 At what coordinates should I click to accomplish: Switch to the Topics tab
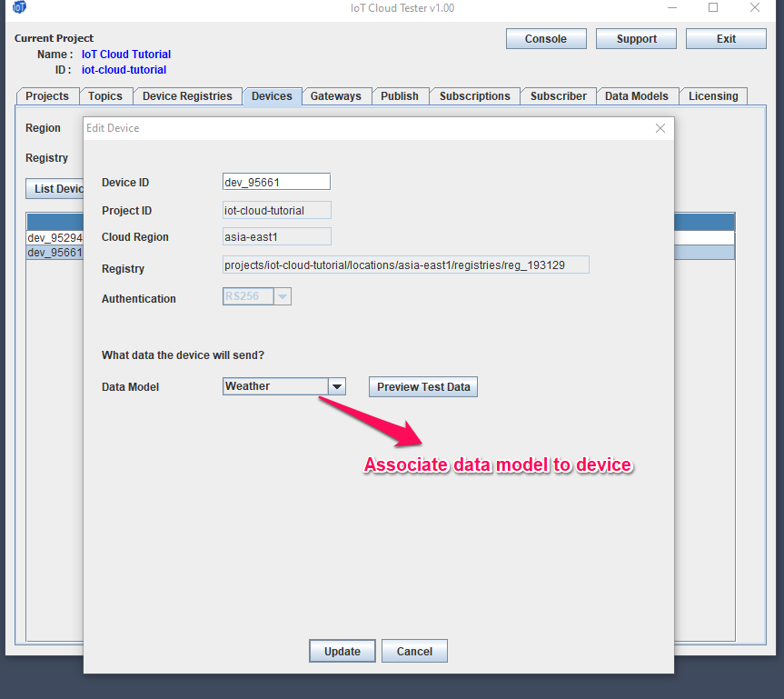pos(105,96)
